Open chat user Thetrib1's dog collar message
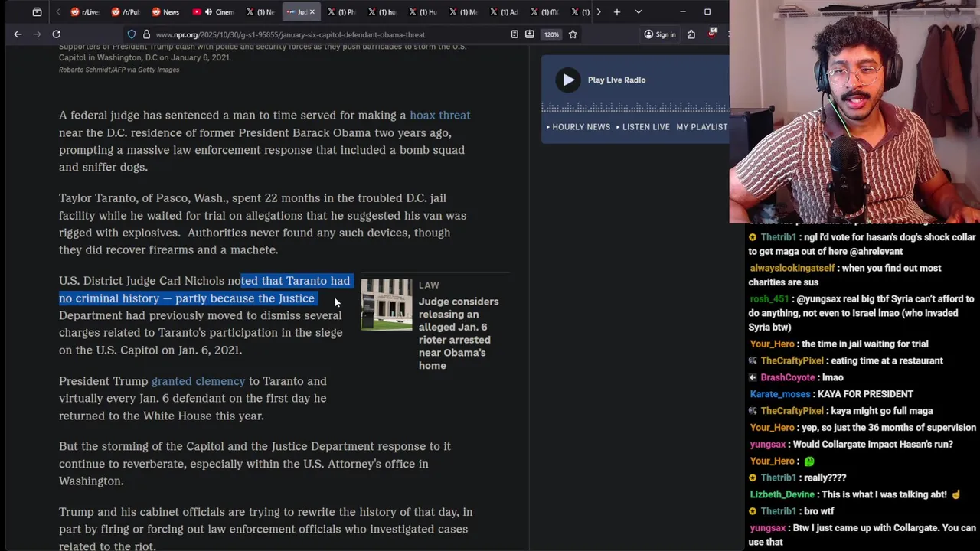This screenshot has height=551, width=980. pyautogui.click(x=862, y=244)
